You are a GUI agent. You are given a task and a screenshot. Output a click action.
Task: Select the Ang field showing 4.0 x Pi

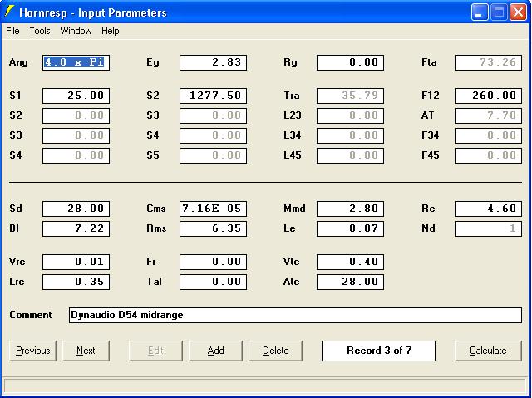click(76, 62)
